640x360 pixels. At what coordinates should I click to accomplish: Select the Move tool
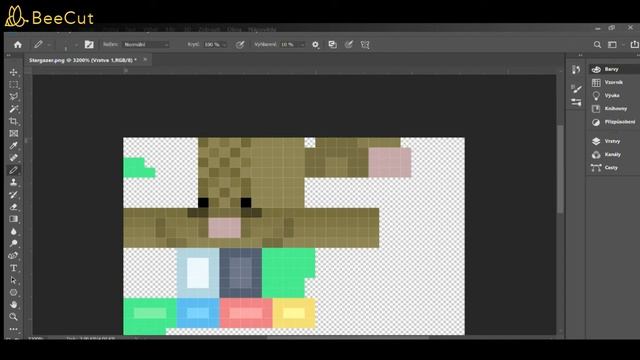(x=13, y=72)
